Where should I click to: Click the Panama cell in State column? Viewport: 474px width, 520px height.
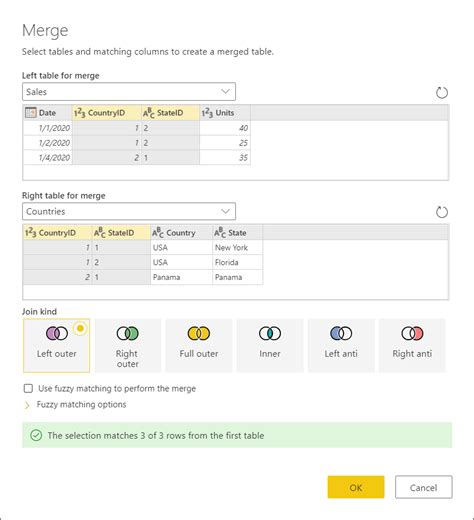237,277
